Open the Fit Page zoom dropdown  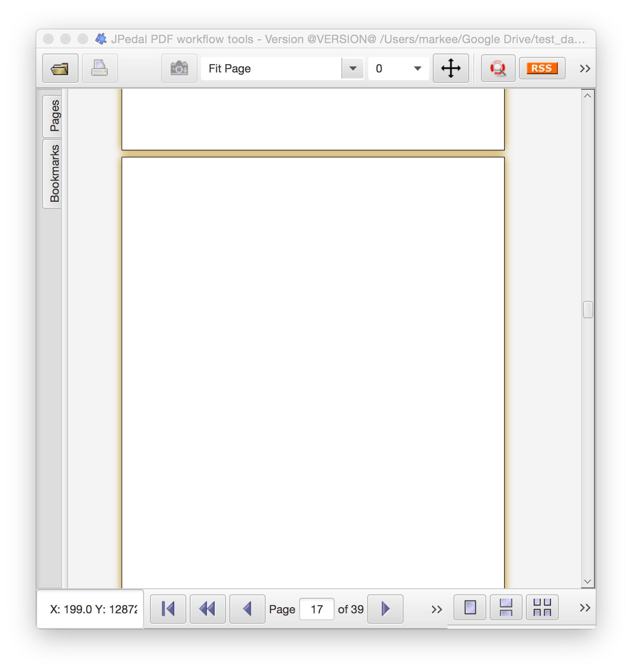click(x=353, y=69)
